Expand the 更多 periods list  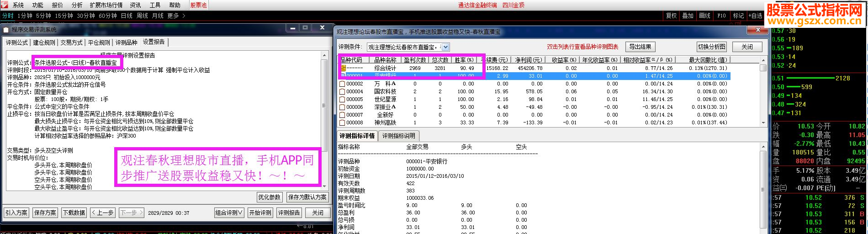pyautogui.click(x=176, y=16)
